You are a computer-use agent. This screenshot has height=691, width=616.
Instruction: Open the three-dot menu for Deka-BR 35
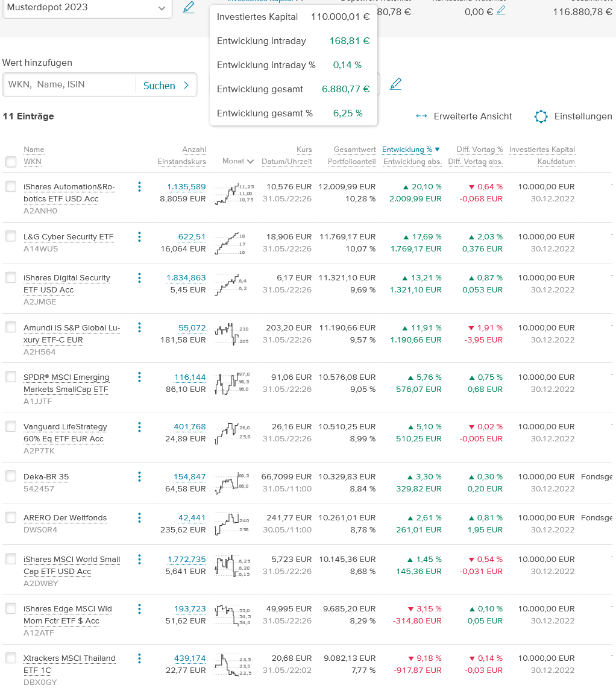(x=139, y=476)
